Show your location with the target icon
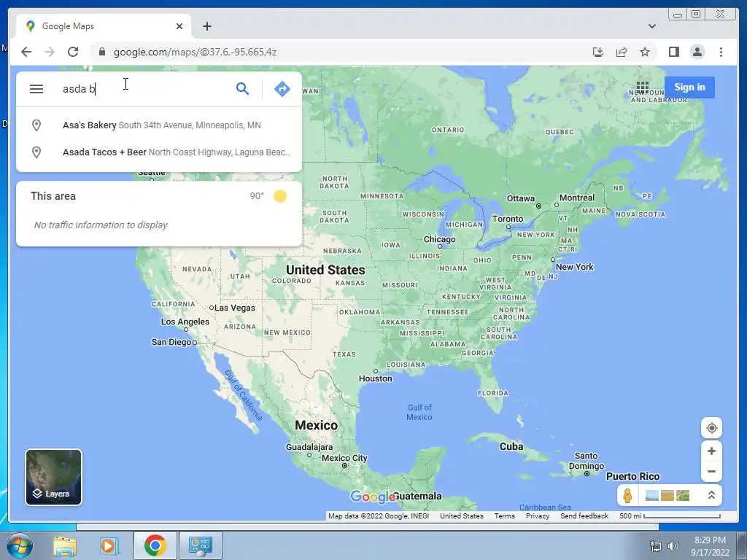This screenshot has width=747, height=560. click(x=711, y=427)
